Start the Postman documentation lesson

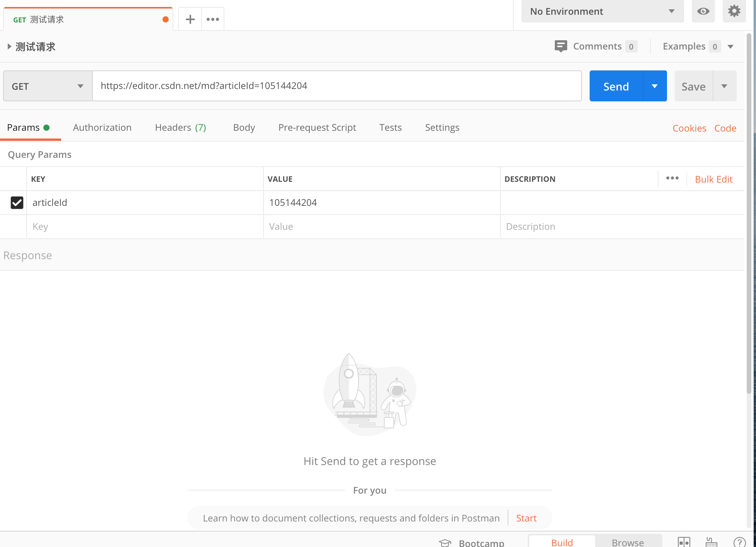[x=526, y=518]
